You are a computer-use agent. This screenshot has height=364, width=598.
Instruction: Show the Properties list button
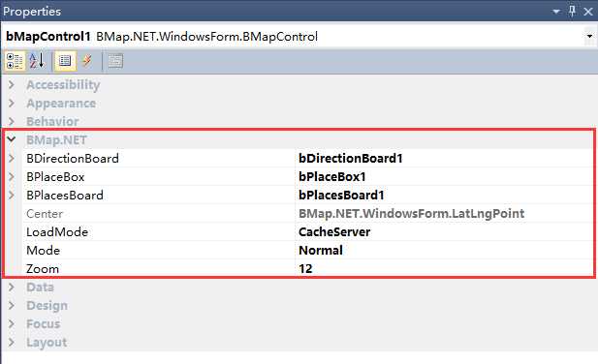[65, 61]
